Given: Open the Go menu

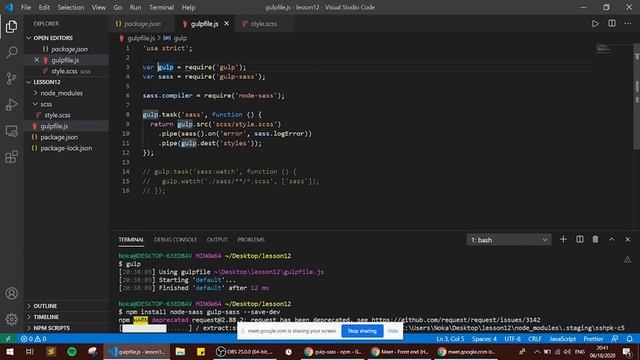Looking at the screenshot, I should tap(118, 7).
